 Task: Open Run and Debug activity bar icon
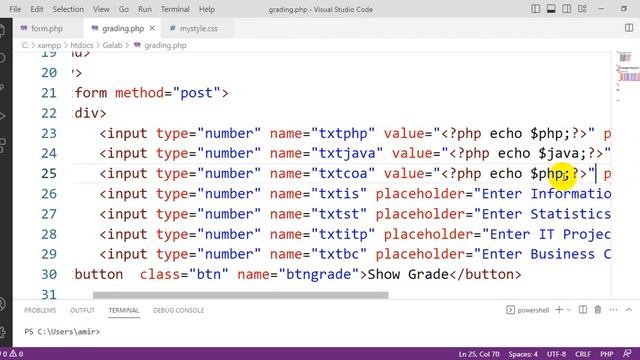pos(2,116)
